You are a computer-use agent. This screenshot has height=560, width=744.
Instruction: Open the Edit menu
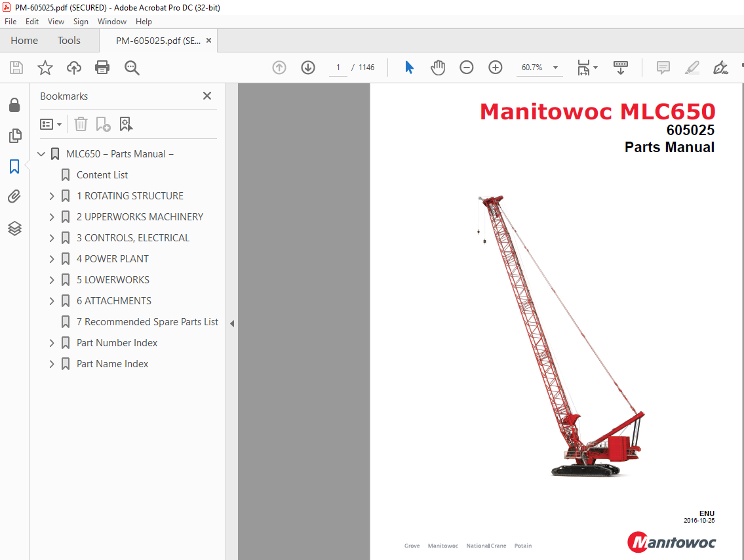31,22
